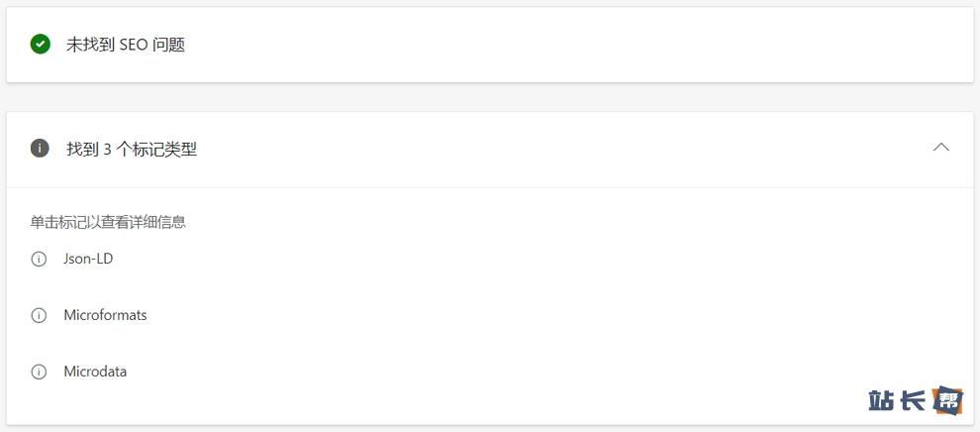Click the number 3 in the markup header

pyautogui.click(x=107, y=149)
